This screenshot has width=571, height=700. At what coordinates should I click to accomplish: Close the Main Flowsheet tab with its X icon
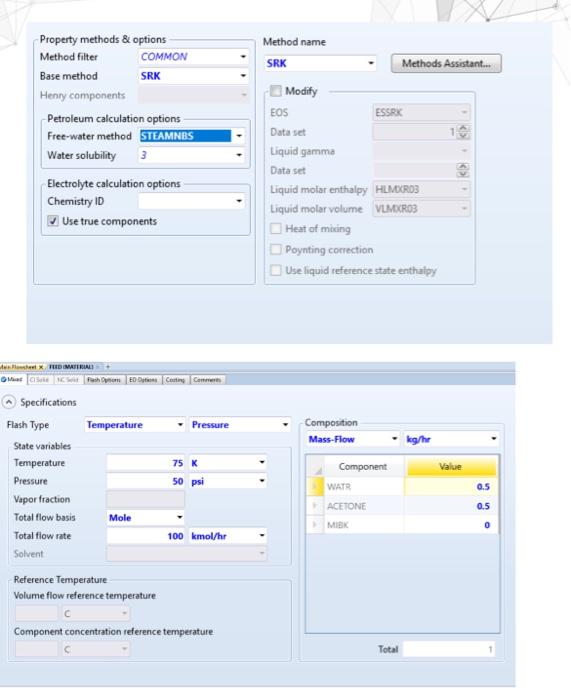pos(41,367)
